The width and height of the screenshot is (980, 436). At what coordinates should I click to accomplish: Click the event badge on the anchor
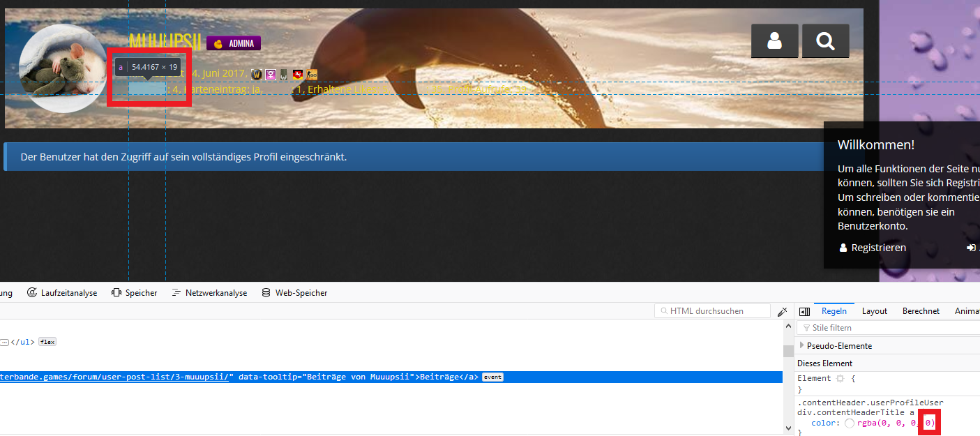pos(492,377)
